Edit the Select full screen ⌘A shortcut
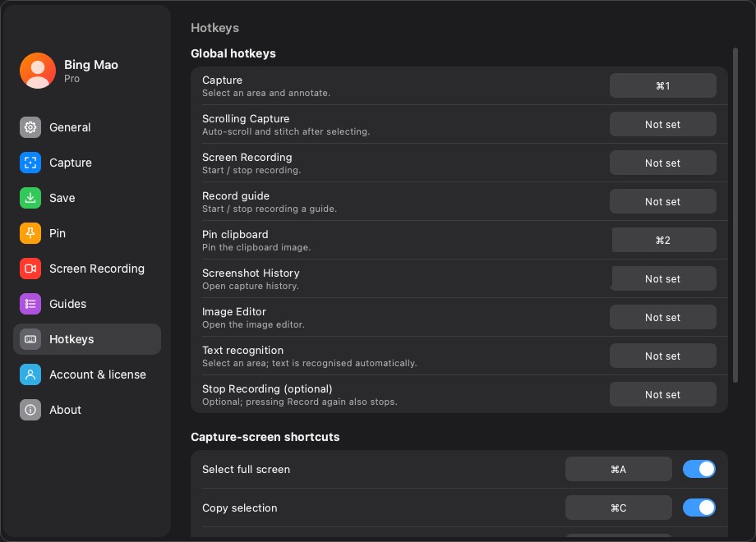 pyautogui.click(x=618, y=469)
